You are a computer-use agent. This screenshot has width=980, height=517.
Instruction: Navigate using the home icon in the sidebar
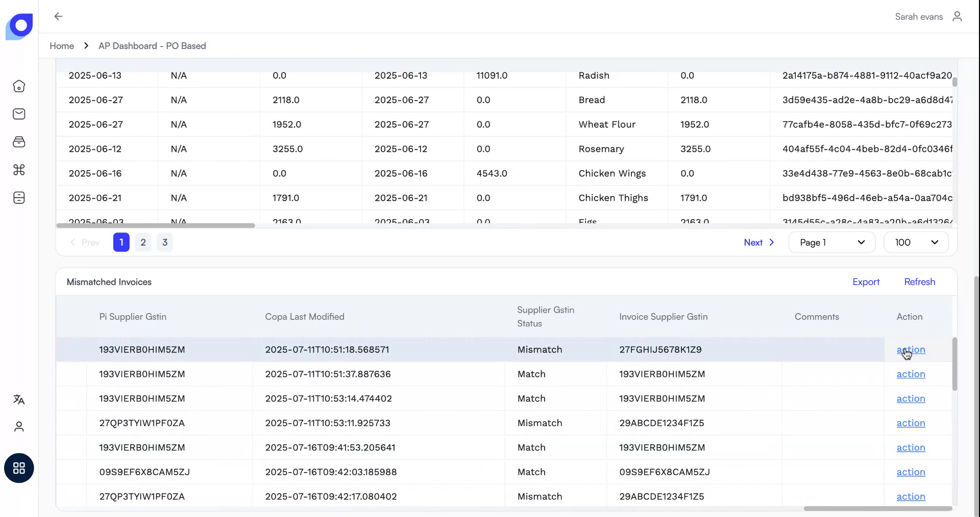point(19,86)
